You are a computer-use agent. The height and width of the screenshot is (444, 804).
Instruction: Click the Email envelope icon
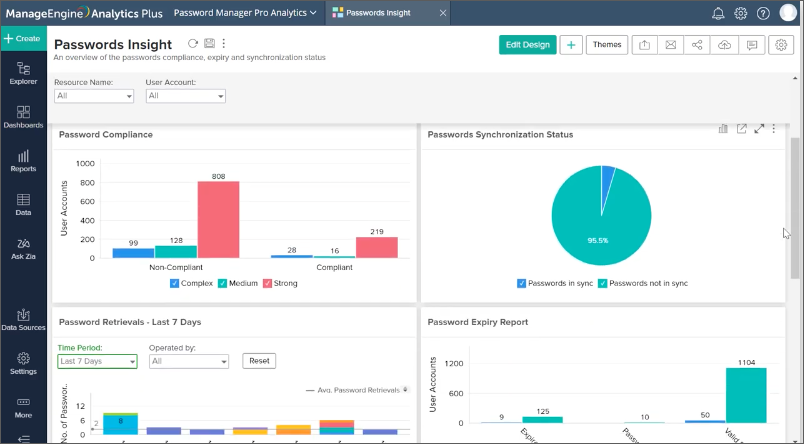point(671,45)
